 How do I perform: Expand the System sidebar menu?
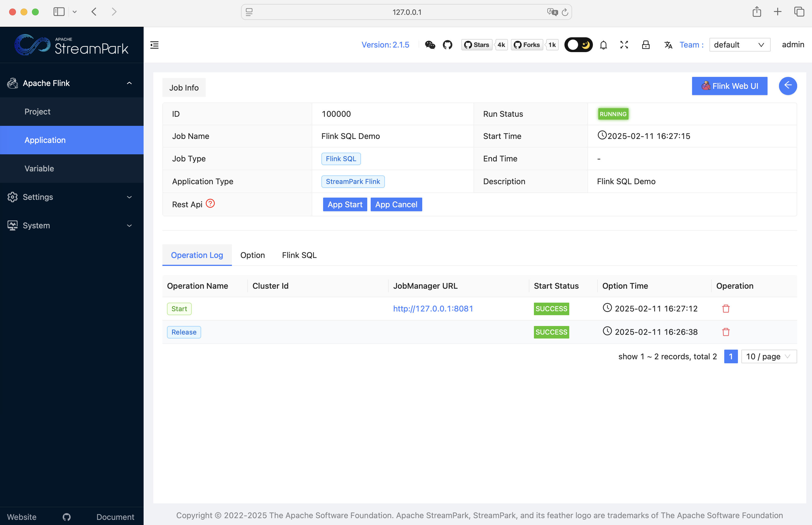[x=72, y=225]
